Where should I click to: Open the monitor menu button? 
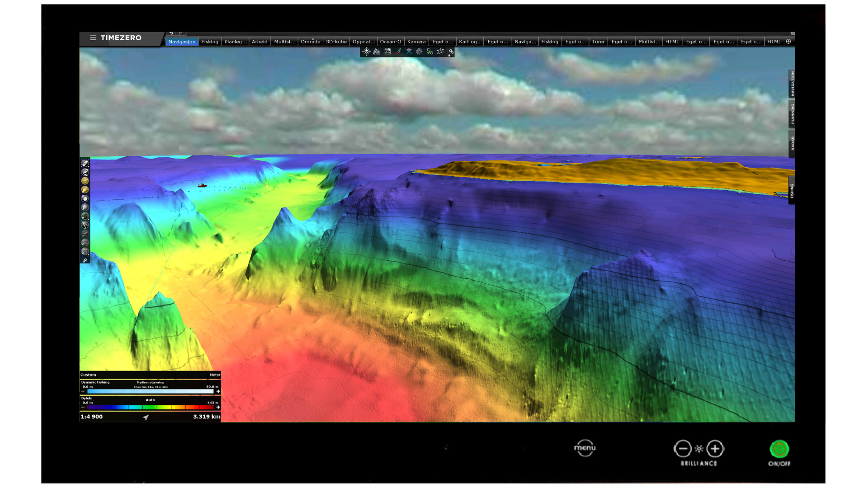(x=585, y=448)
